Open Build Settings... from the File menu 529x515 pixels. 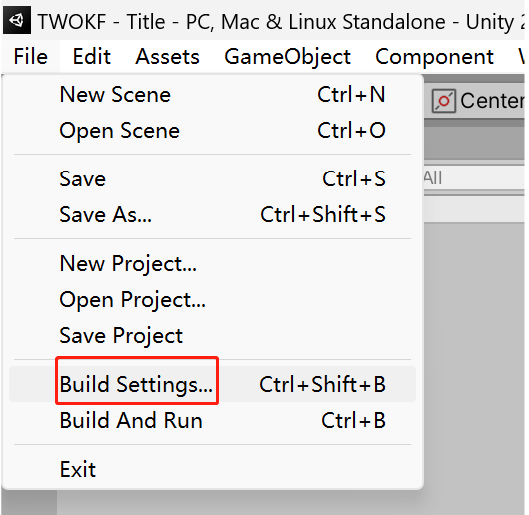[213, 384]
